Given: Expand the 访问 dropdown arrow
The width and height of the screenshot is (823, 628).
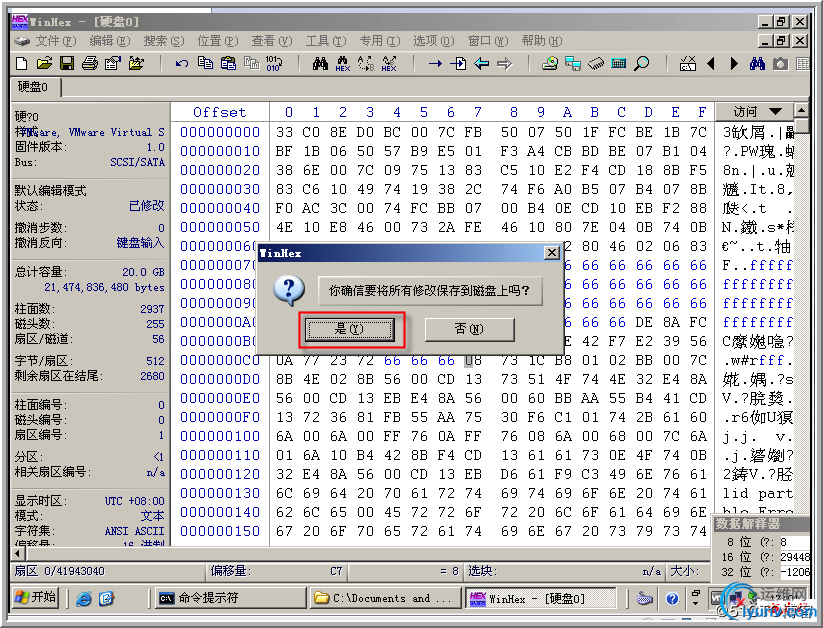Looking at the screenshot, I should click(x=776, y=111).
